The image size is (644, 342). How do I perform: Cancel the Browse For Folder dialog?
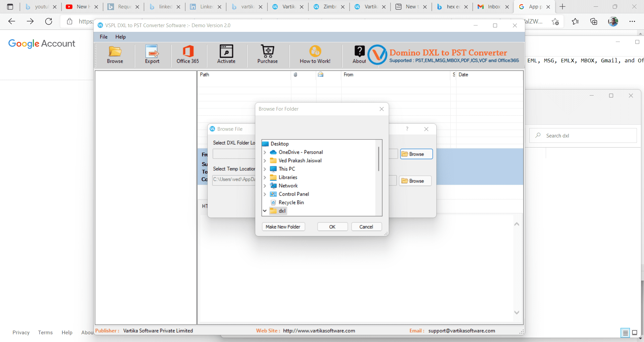pyautogui.click(x=366, y=227)
